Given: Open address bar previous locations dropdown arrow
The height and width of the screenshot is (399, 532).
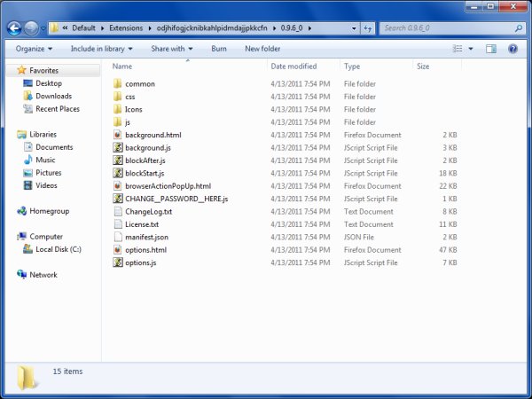Looking at the screenshot, I should (354, 28).
